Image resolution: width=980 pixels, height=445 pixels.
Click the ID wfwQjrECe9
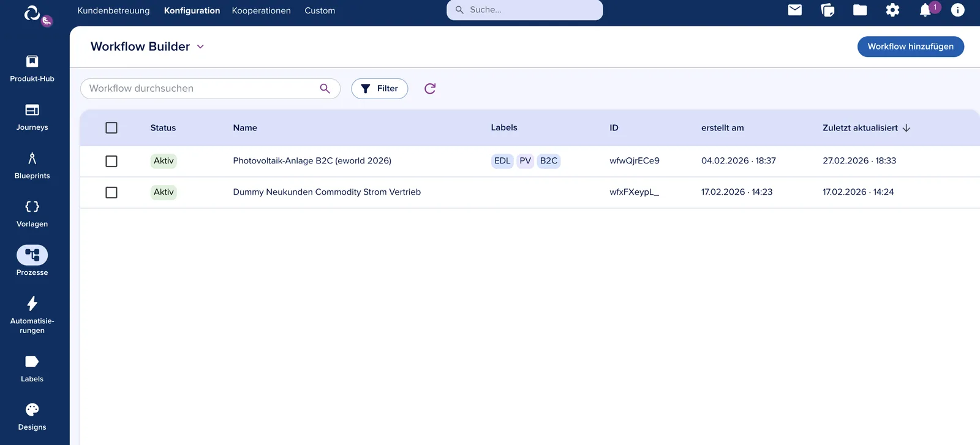pos(635,161)
